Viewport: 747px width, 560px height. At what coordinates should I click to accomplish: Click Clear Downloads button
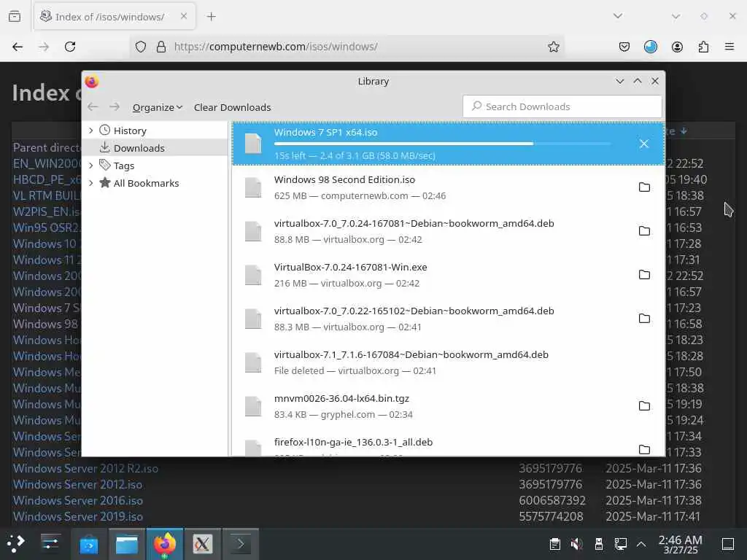point(233,108)
